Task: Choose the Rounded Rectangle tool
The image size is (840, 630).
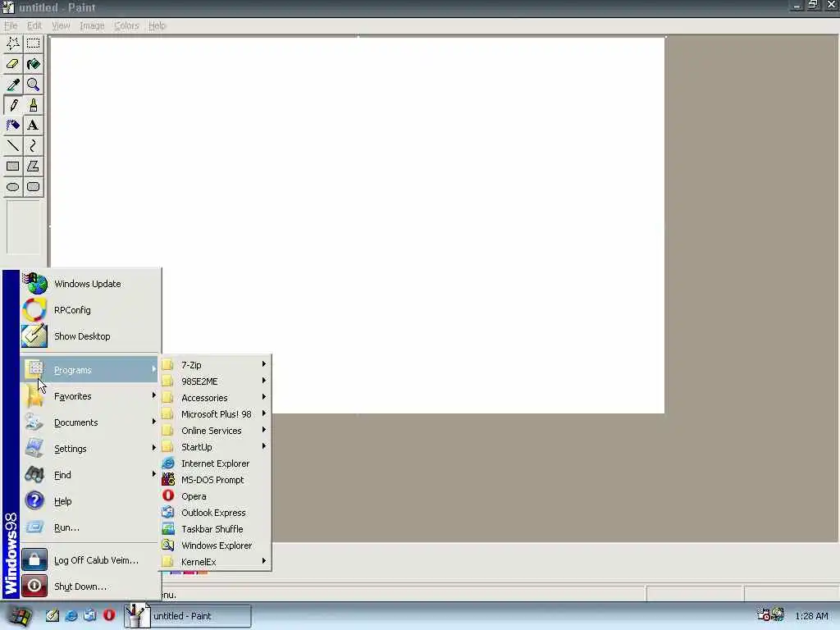Action: pyautogui.click(x=33, y=187)
